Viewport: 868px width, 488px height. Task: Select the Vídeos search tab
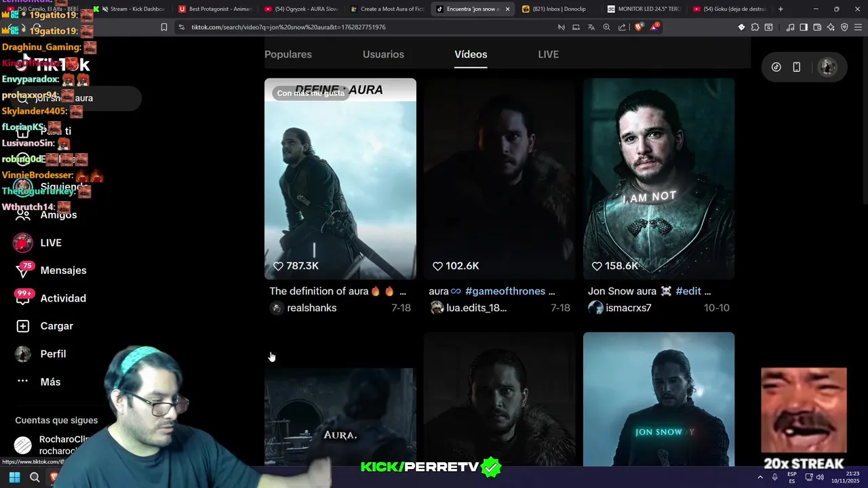coord(471,54)
